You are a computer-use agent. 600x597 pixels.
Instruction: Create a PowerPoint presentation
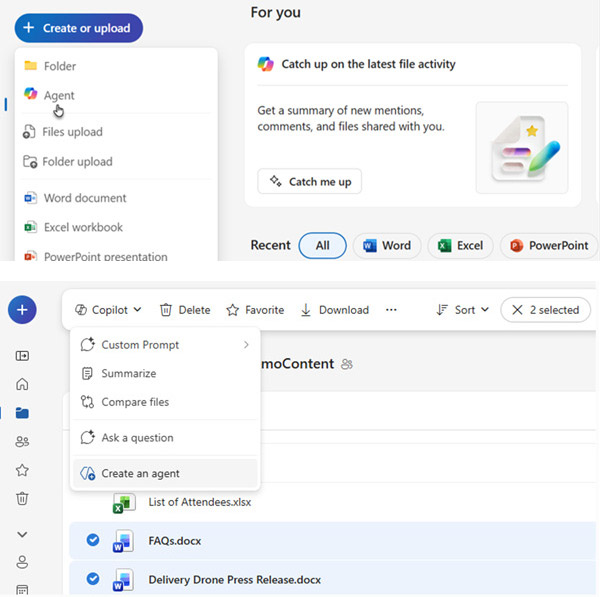click(116, 256)
